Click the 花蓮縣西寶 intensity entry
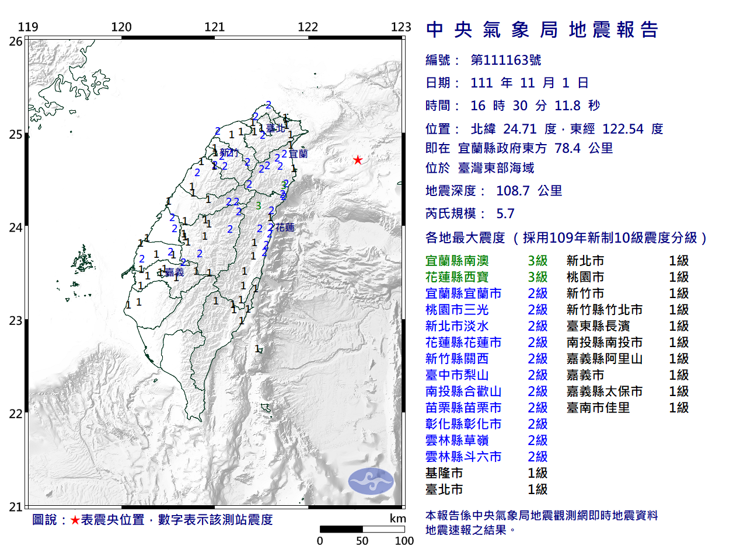747x560 pixels. 486,277
